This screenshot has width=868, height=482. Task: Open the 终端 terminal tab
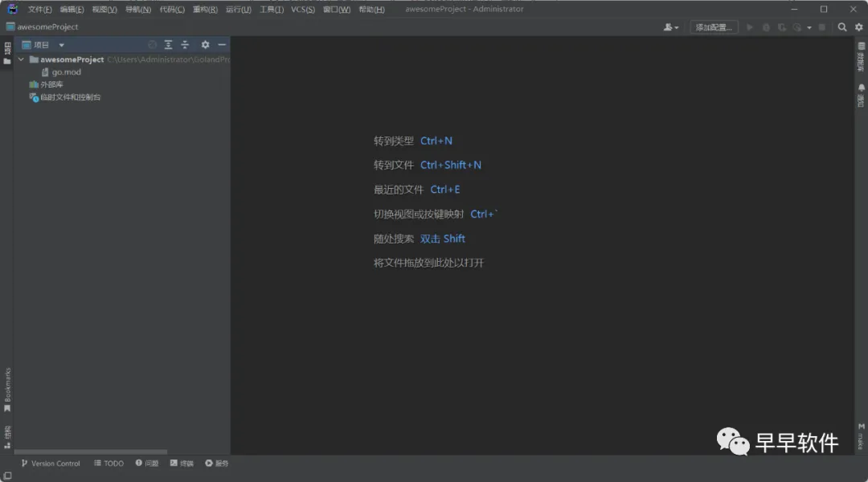182,464
